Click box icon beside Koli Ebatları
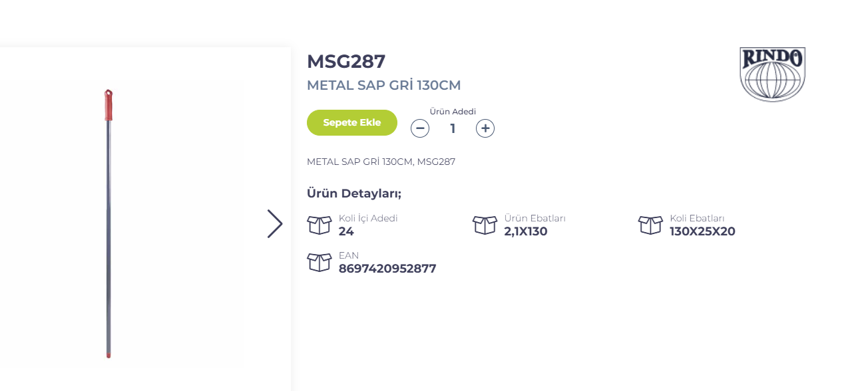The image size is (868, 391). pos(650,225)
